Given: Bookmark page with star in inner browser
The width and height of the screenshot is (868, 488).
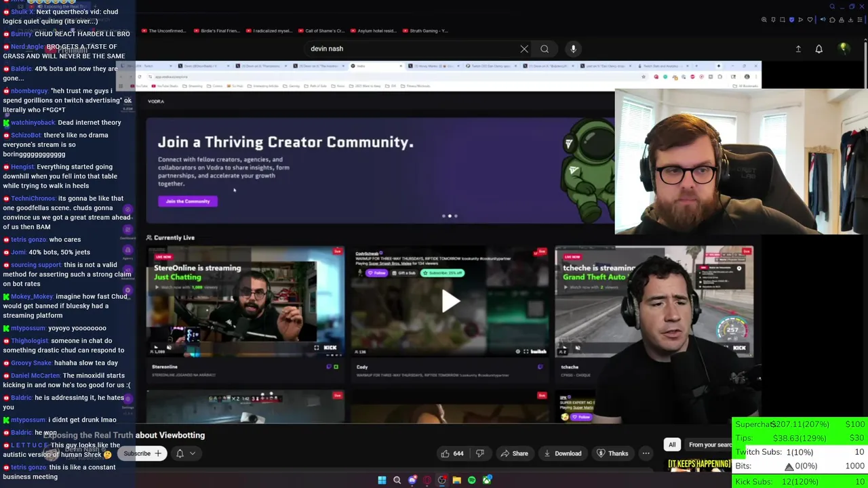Looking at the screenshot, I should tap(643, 77).
